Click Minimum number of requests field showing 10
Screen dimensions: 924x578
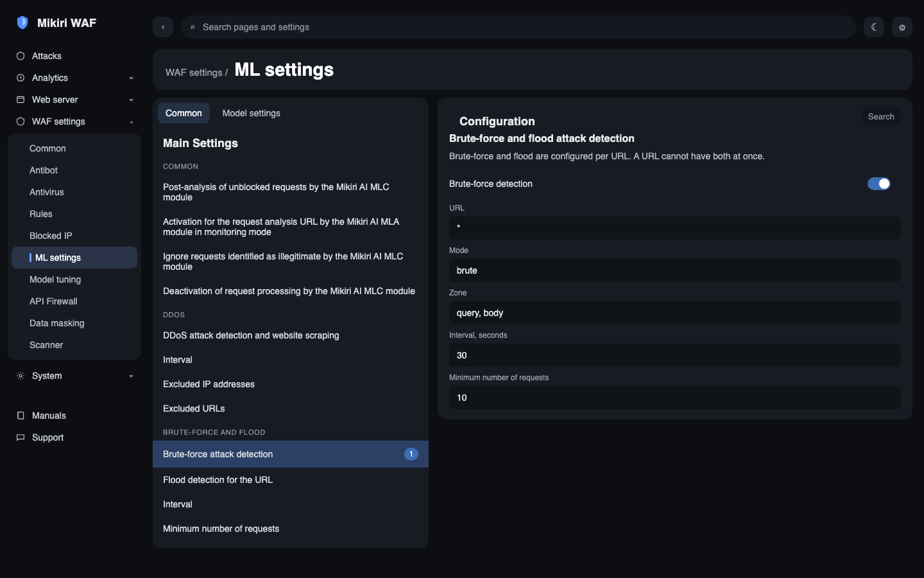pos(675,398)
